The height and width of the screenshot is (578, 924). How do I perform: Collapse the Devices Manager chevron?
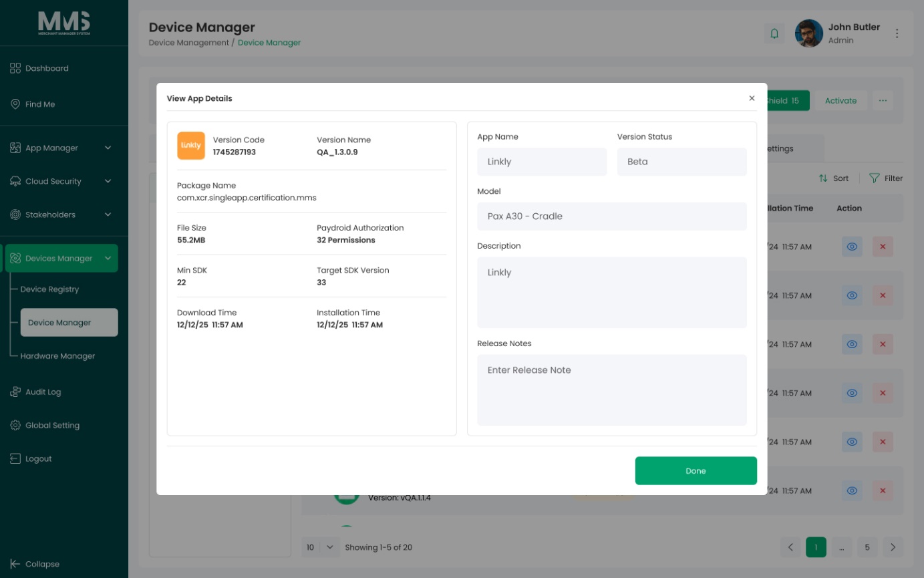pos(108,259)
